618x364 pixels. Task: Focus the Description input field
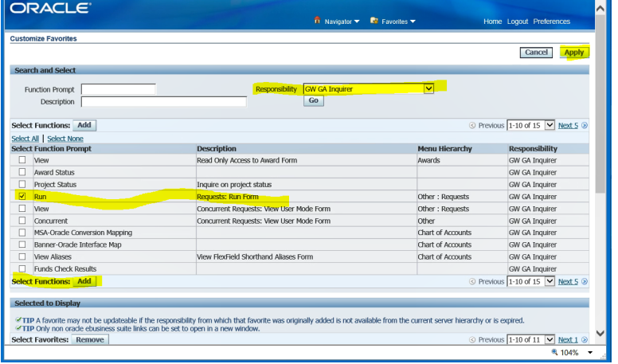(164, 102)
